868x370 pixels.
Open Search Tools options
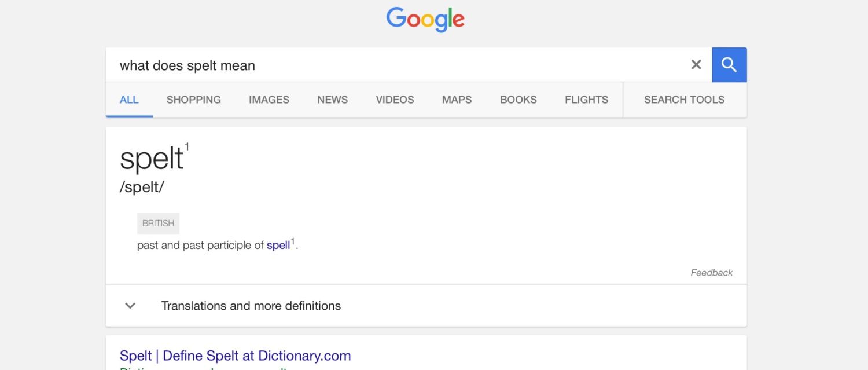(x=684, y=100)
